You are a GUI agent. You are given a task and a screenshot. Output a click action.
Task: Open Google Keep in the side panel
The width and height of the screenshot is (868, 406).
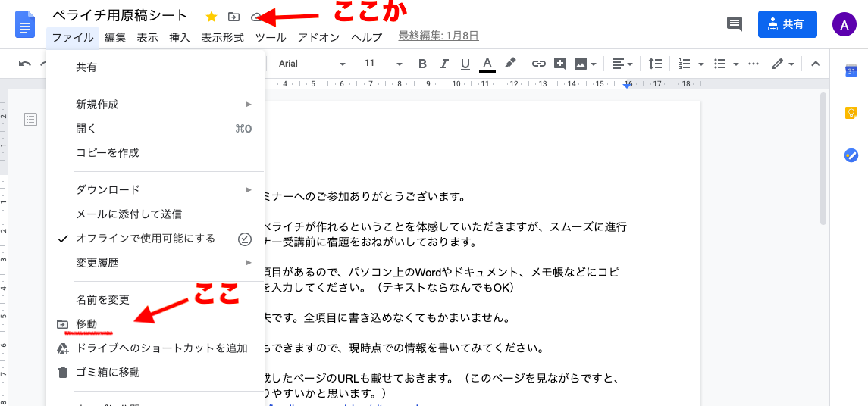click(851, 113)
